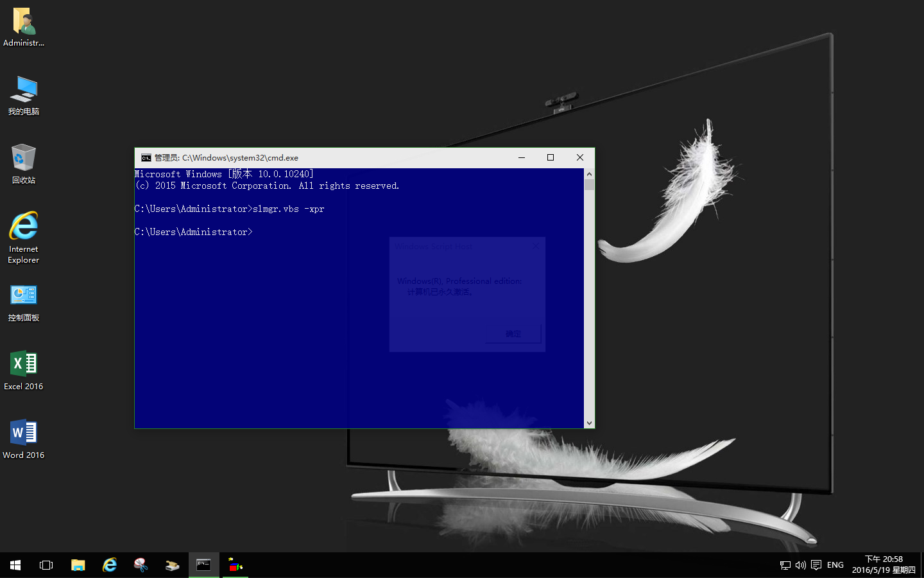Click the 2015 Microsoft Corporation copyright line

coord(267,186)
